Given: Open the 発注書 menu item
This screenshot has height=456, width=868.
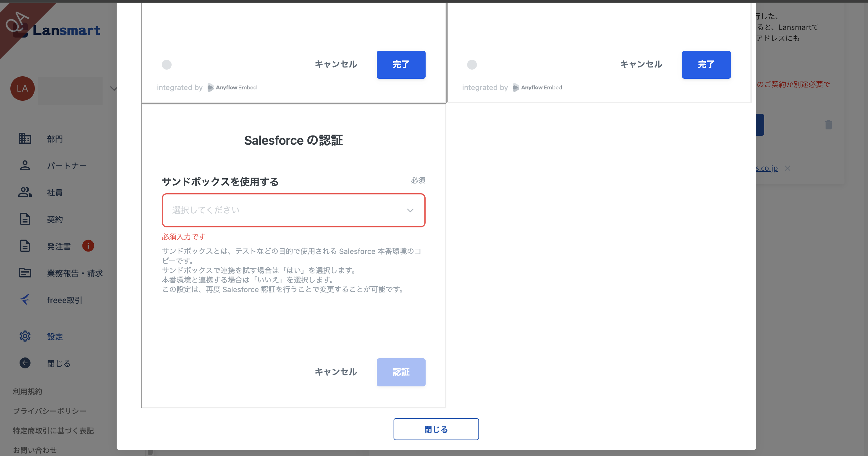Looking at the screenshot, I should 59,247.
